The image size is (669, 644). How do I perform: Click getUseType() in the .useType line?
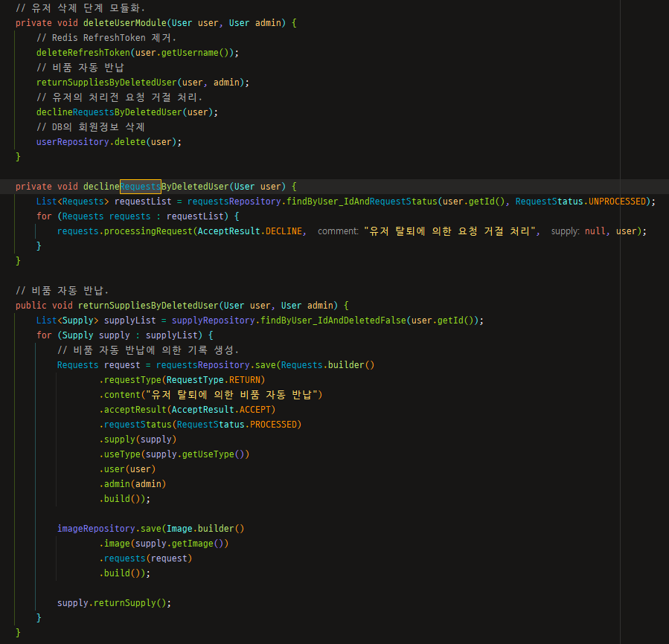pos(213,454)
